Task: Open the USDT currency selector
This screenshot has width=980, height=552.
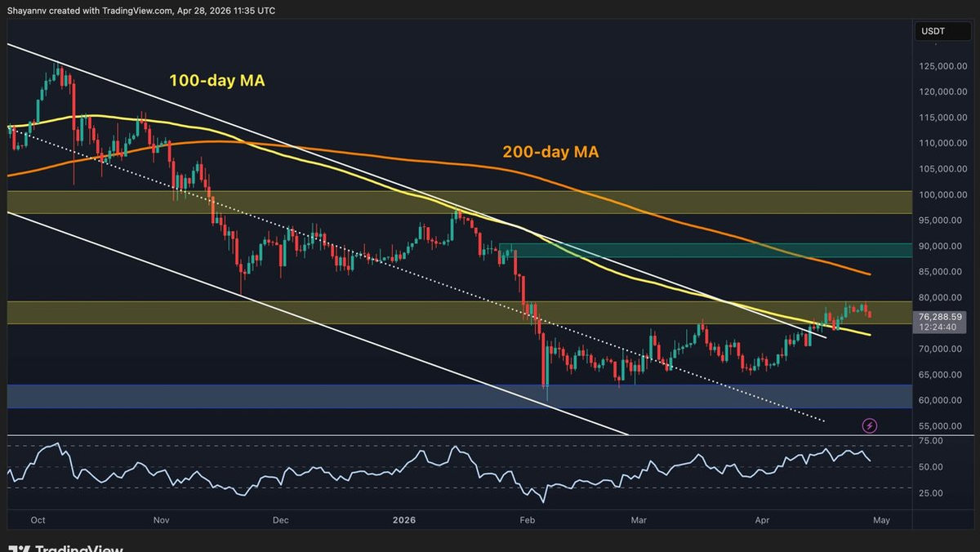Action: point(934,32)
